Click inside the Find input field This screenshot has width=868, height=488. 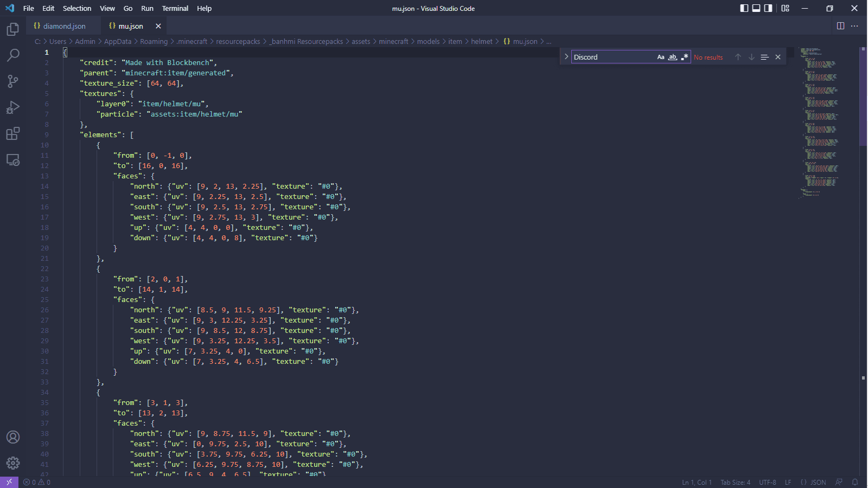pos(613,57)
